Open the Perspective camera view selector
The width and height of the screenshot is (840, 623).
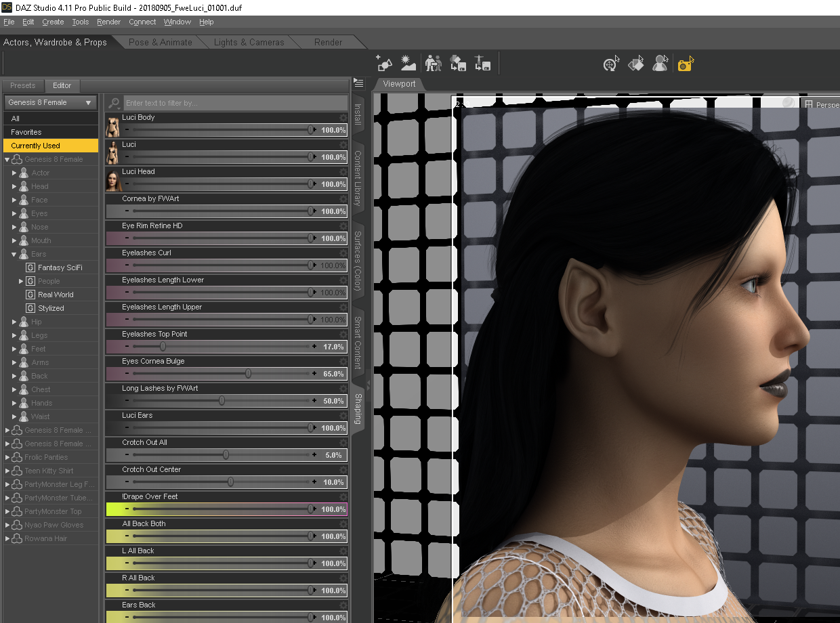click(x=821, y=105)
